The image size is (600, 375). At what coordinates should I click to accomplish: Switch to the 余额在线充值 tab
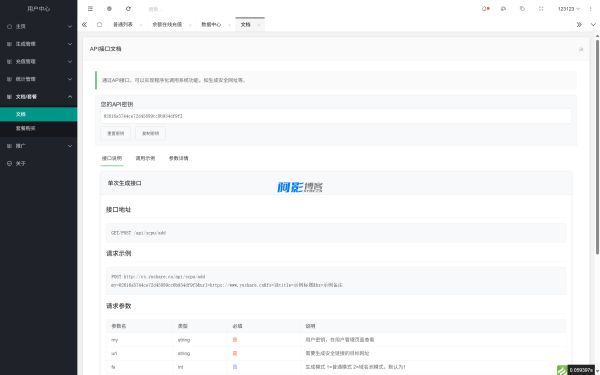point(167,24)
